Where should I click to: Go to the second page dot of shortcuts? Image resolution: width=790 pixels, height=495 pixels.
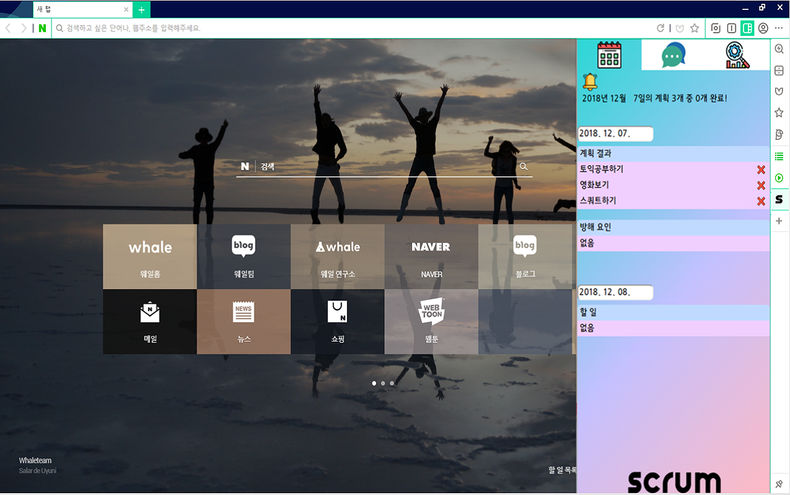383,383
